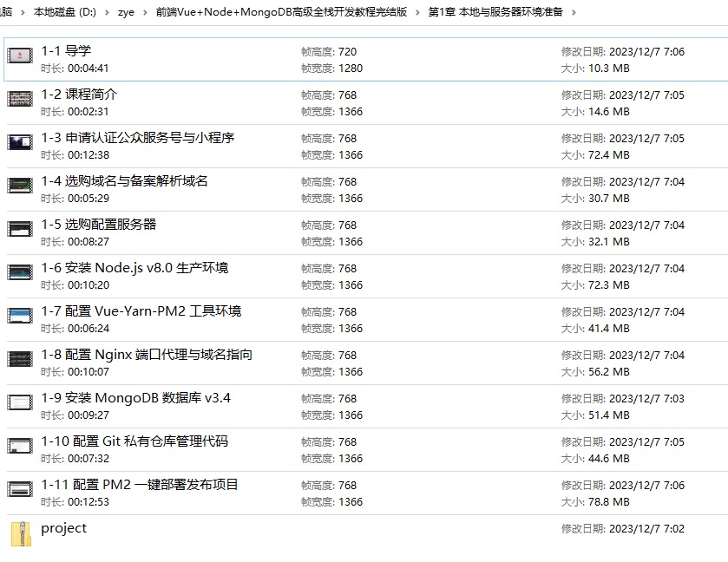Click modified date of 1-1 导学
The width and height of the screenshot is (728, 562).
[646, 51]
